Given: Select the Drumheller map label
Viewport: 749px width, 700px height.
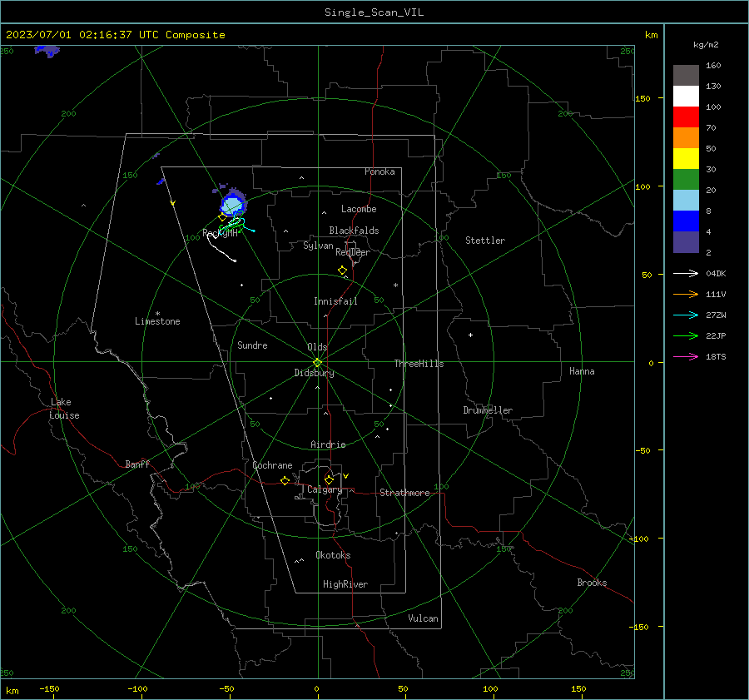Looking at the screenshot, I should click(488, 410).
